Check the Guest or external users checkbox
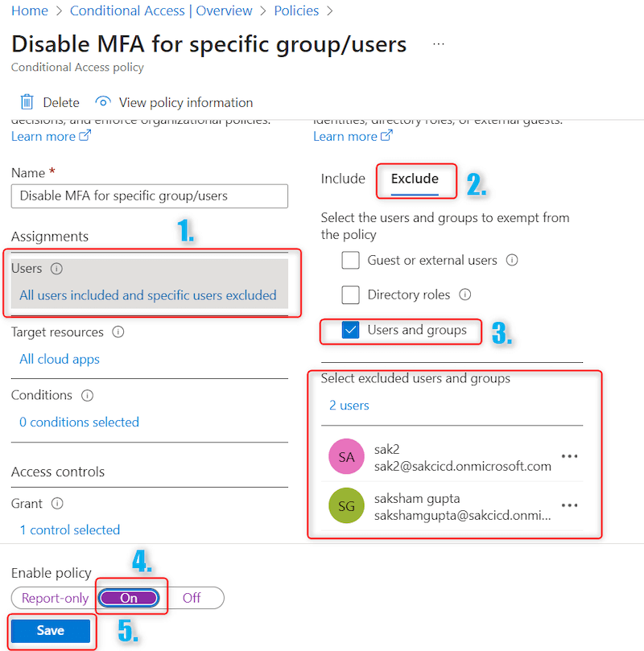Screen dimensions: 644x651 pos(350,260)
